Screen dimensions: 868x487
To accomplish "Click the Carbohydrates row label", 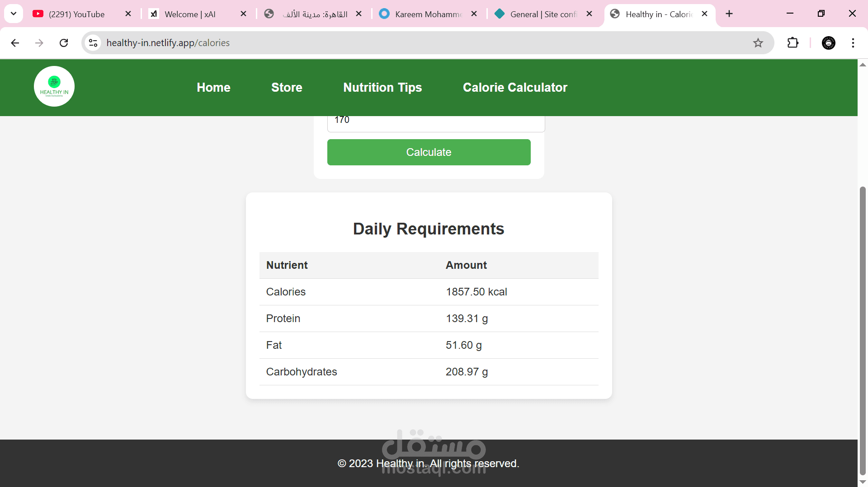I will pos(302,372).
